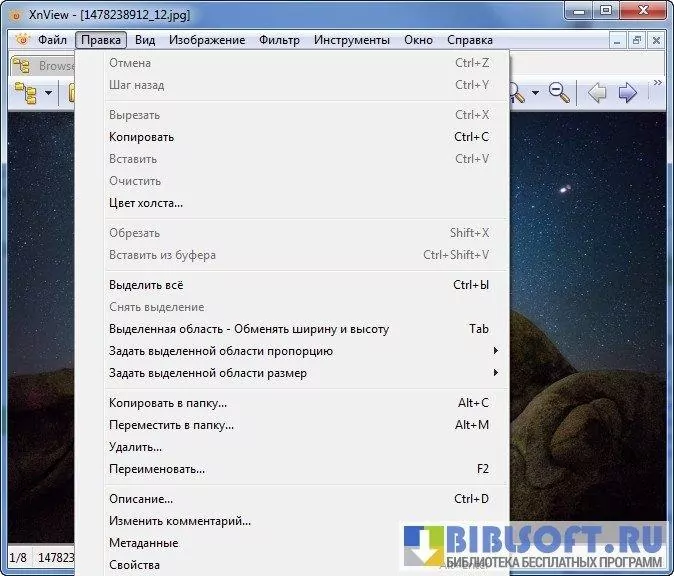The image size is (674, 576).
Task: Select Копировать in the edit menu
Action: click(x=141, y=137)
